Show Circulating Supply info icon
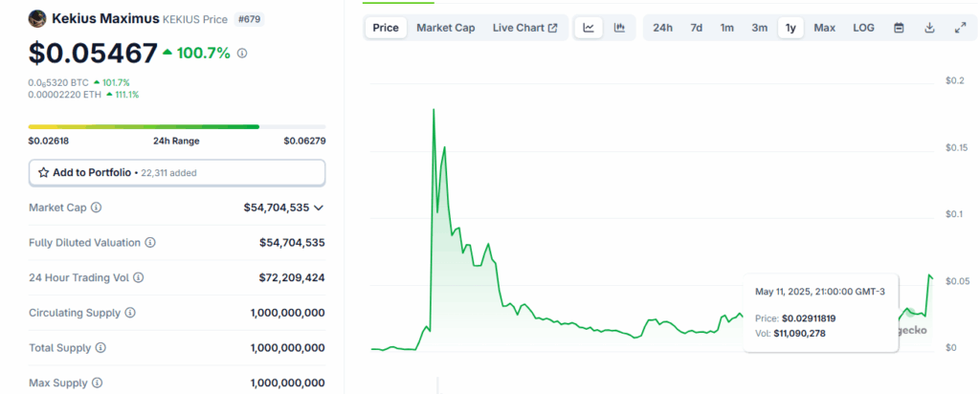The width and height of the screenshot is (980, 394). coord(130,312)
